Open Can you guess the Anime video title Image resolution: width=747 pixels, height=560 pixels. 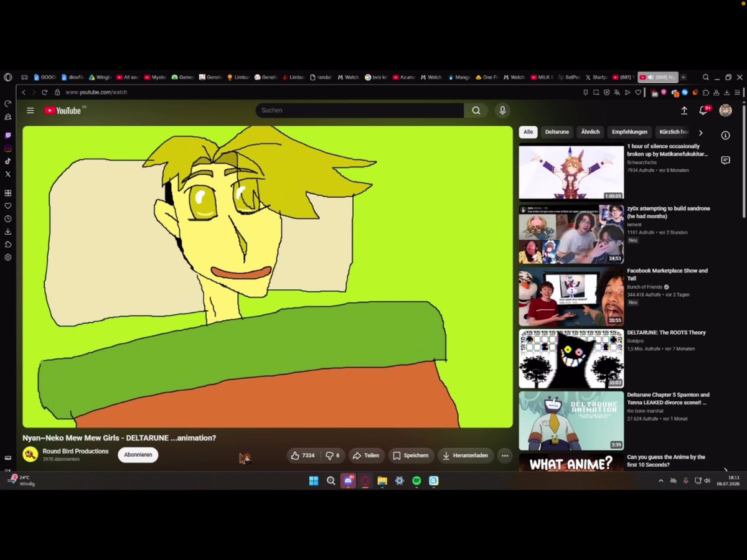tap(666, 460)
